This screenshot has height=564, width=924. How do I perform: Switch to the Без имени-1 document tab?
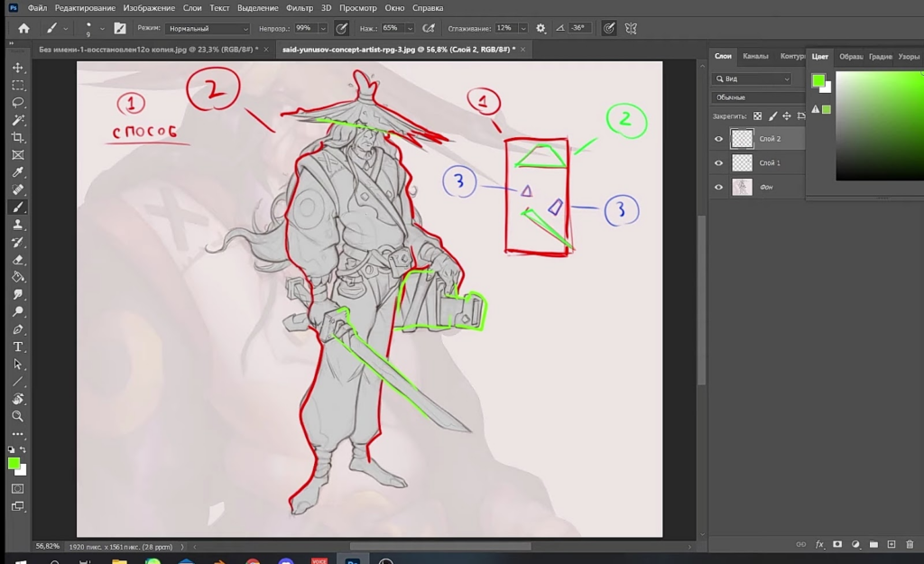pos(148,50)
